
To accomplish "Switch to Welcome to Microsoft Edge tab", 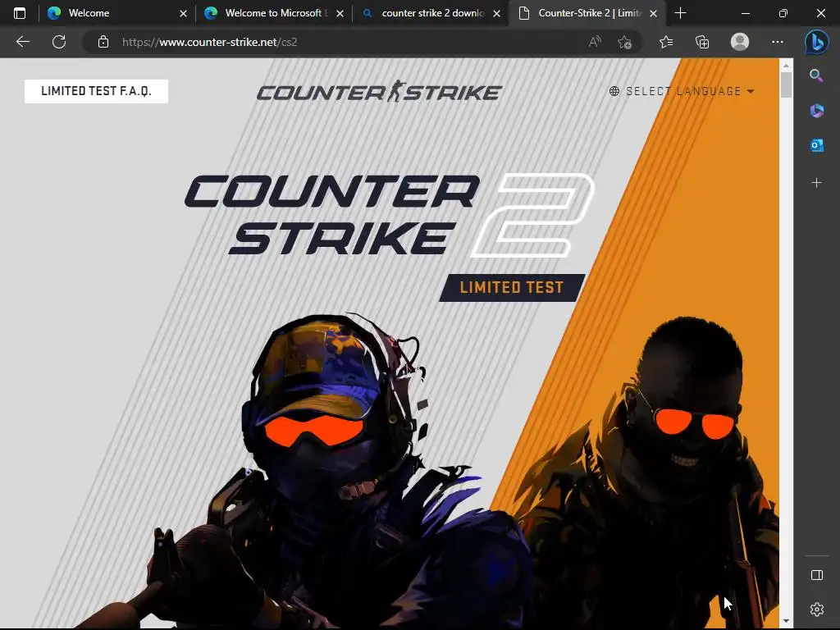I will (272, 13).
